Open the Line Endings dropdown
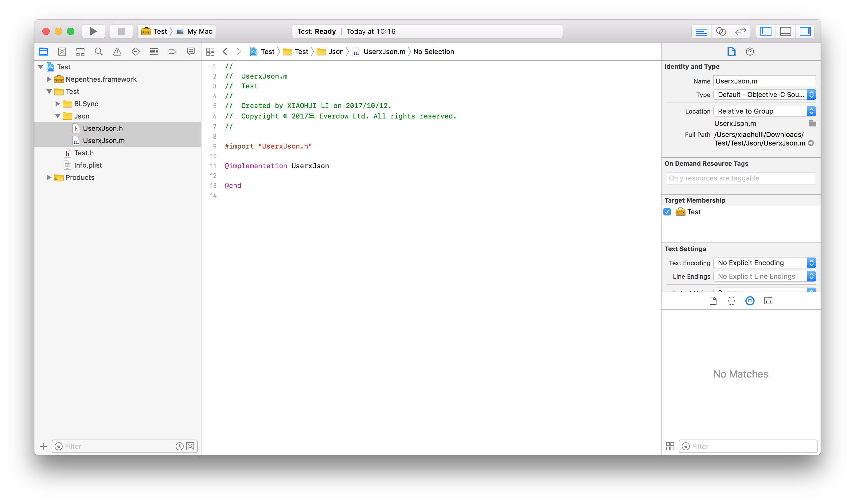The width and height of the screenshot is (855, 504). point(764,276)
